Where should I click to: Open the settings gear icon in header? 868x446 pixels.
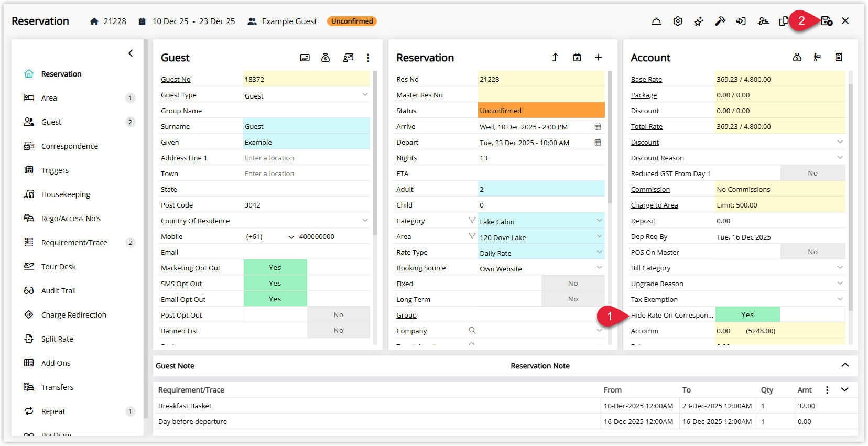678,21
